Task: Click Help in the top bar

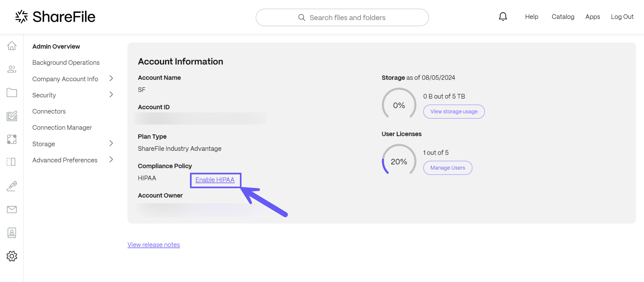Action: point(532,17)
